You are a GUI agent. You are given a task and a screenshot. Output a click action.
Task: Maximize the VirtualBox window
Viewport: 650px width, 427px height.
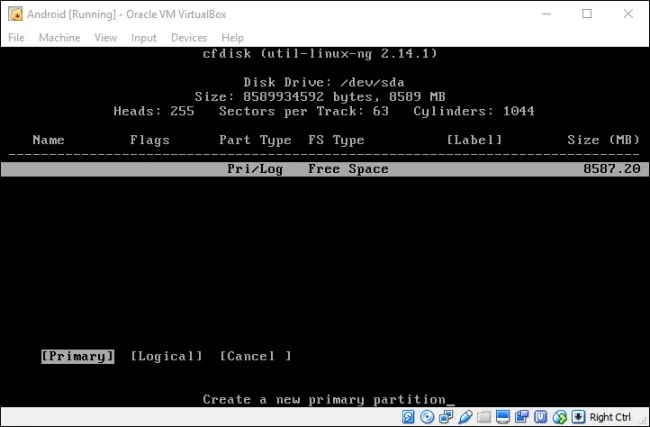point(587,14)
